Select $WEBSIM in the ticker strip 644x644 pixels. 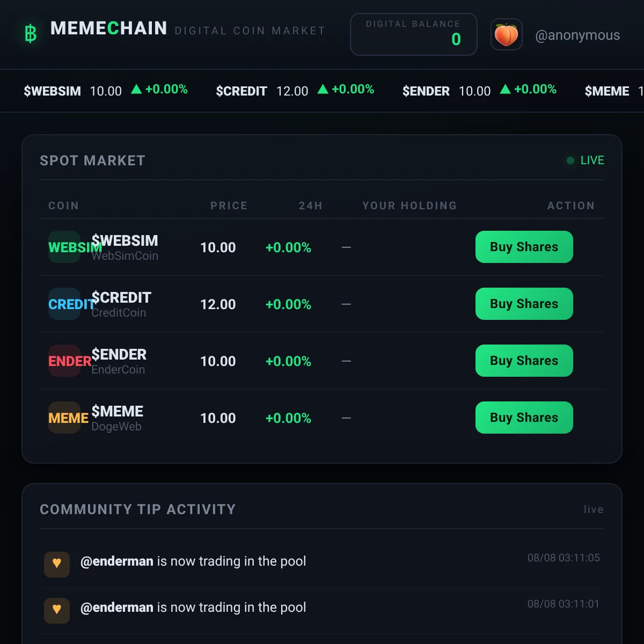[52, 91]
